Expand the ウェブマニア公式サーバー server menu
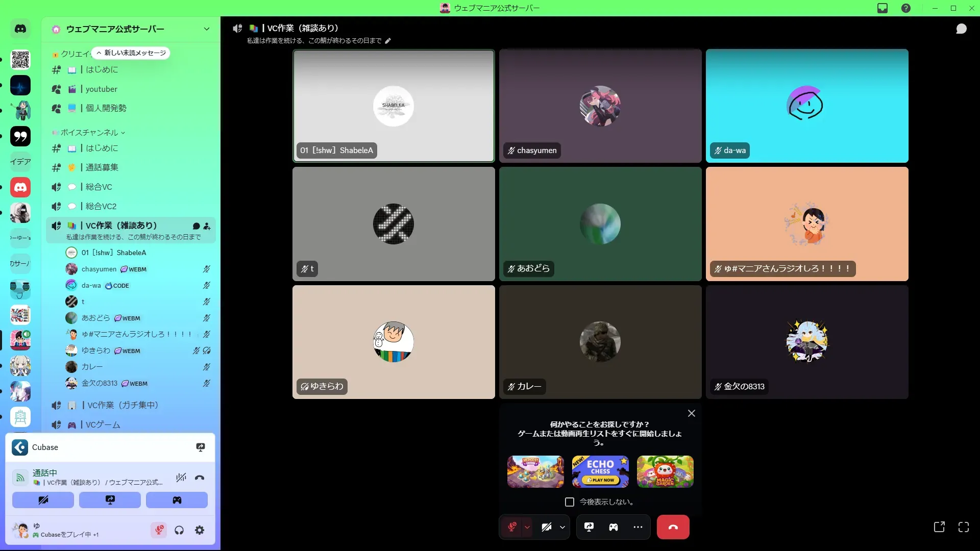 pos(206,29)
